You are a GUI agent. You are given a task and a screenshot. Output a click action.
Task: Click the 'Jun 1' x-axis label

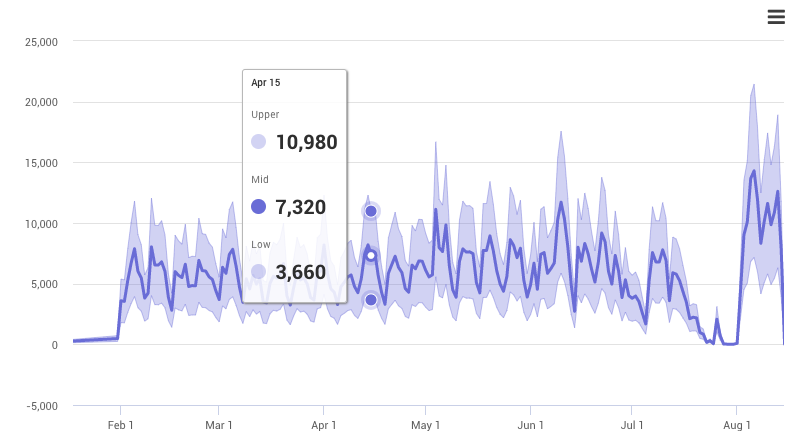tap(531, 425)
